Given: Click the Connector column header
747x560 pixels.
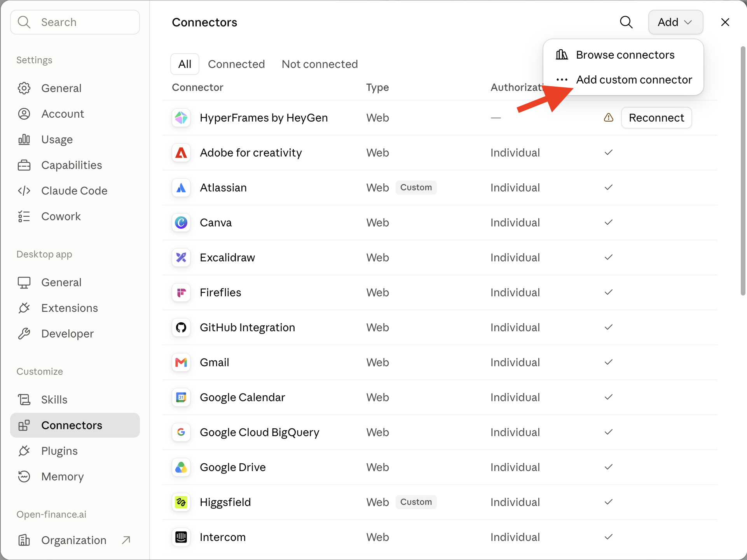Looking at the screenshot, I should [197, 87].
